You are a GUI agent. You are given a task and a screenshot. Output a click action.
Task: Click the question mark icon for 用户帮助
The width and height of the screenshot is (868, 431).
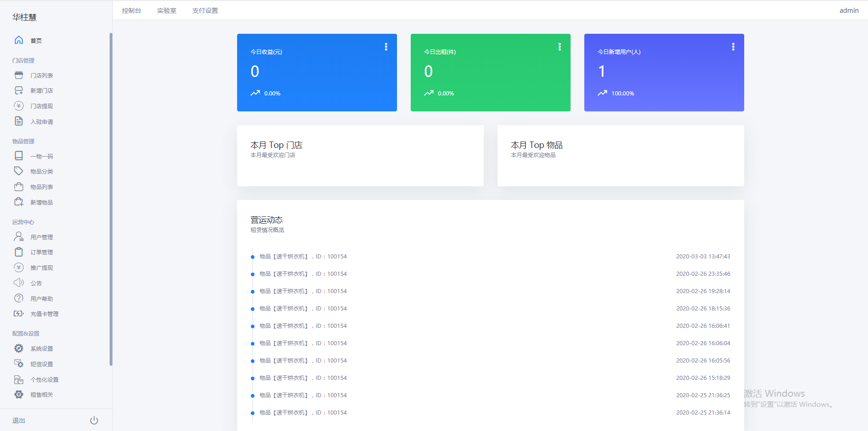19,299
